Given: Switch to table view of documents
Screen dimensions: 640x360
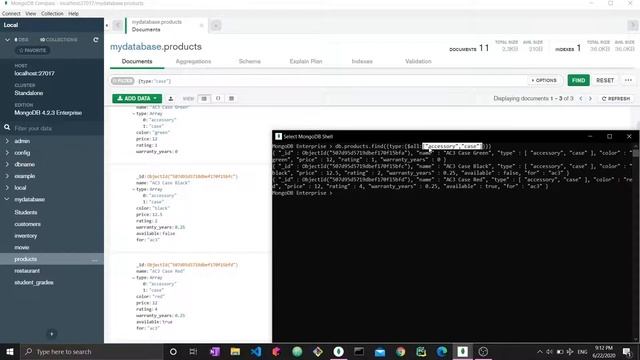Looking at the screenshot, I should pyautogui.click(x=231, y=98).
